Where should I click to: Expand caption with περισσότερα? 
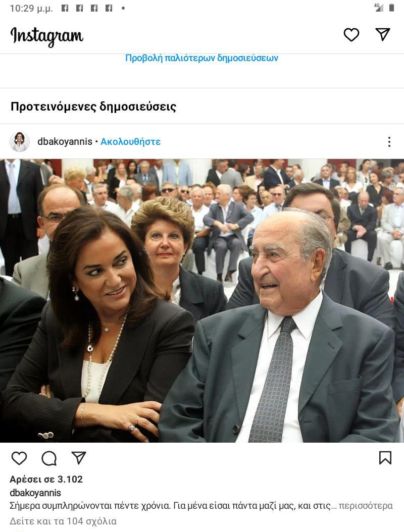coord(366,506)
